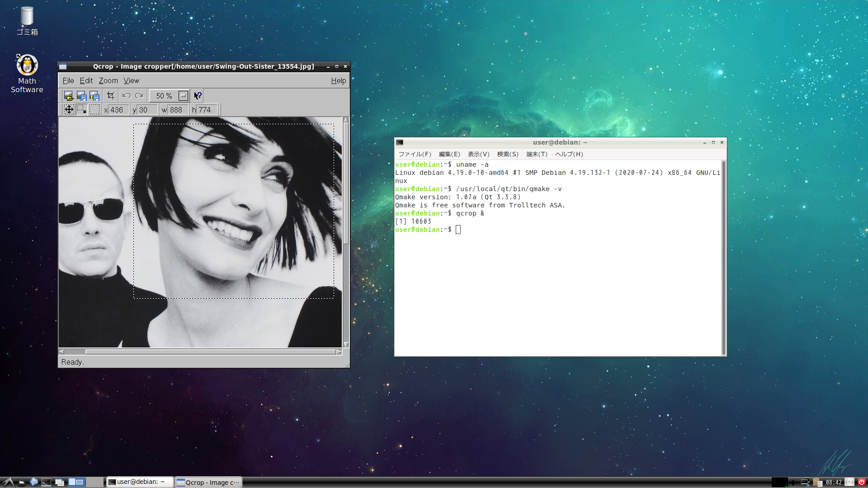Open the terminal 端末(T) menu
The image size is (868, 488).
click(537, 154)
